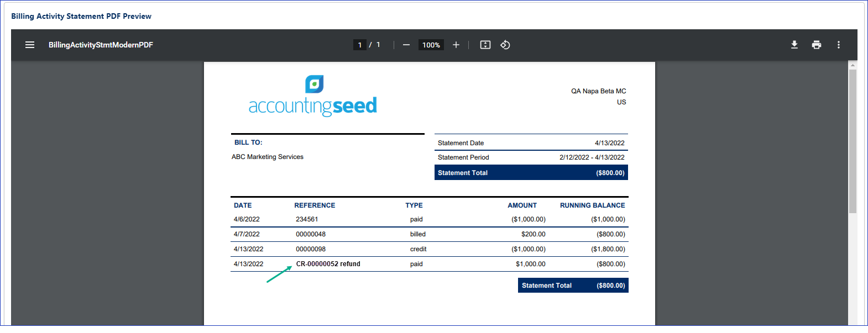868x333 pixels.
Task: Download the billing statement PDF
Action: click(794, 45)
